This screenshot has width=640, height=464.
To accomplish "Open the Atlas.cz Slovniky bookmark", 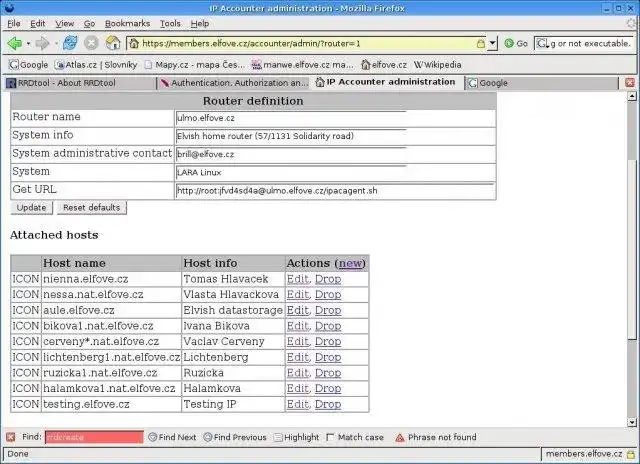I will pos(97,64).
